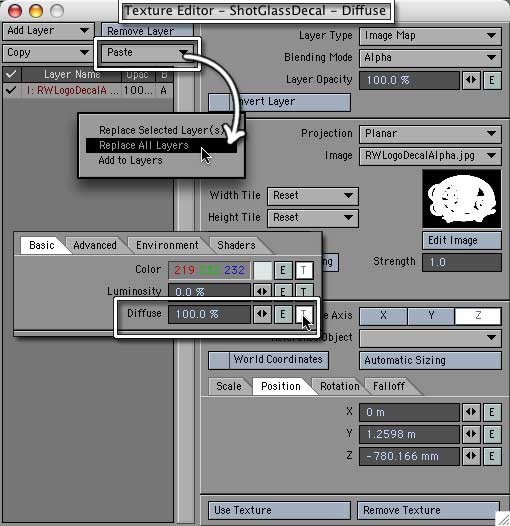
Task: Switch to the Rotation tab
Action: [339, 386]
